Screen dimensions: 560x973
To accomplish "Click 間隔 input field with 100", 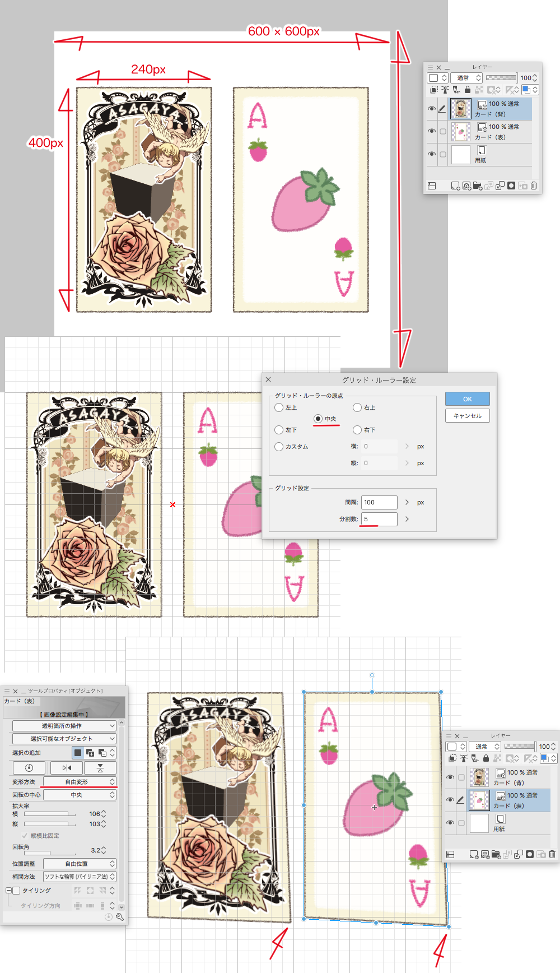I will pyautogui.click(x=380, y=502).
